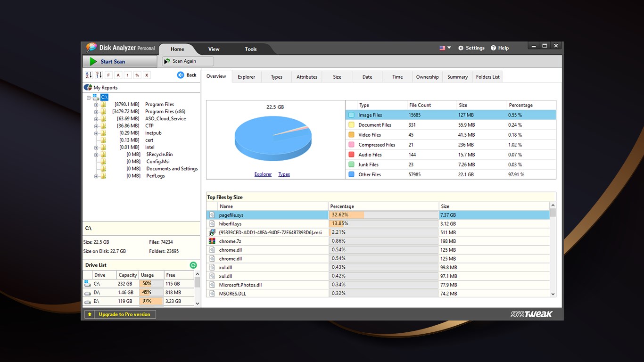Click the Scan Again arrow icon
This screenshot has width=644, height=362.
coord(167,61)
